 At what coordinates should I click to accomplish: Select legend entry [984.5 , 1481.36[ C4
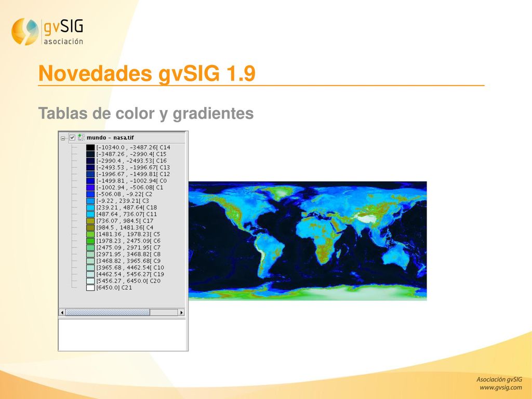coord(125,228)
